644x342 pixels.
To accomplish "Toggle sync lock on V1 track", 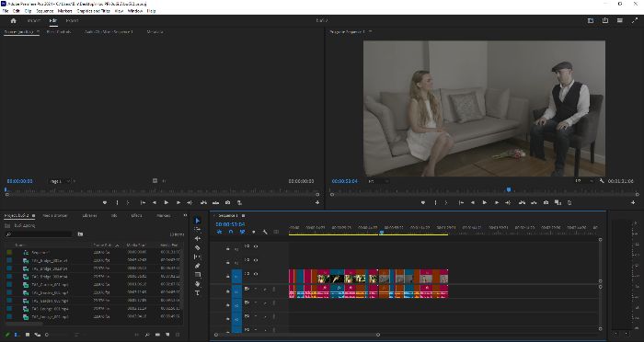I will [247, 274].
